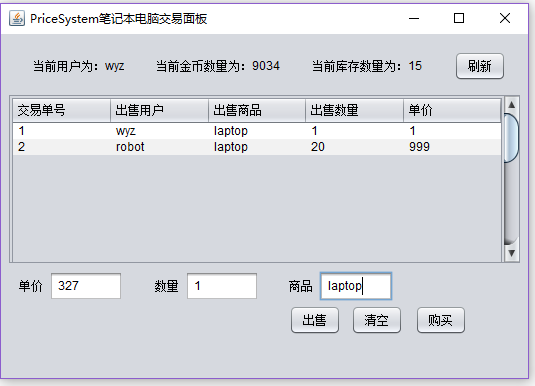Click the table scrollbar down arrow
535x386 pixels.
(x=511, y=253)
